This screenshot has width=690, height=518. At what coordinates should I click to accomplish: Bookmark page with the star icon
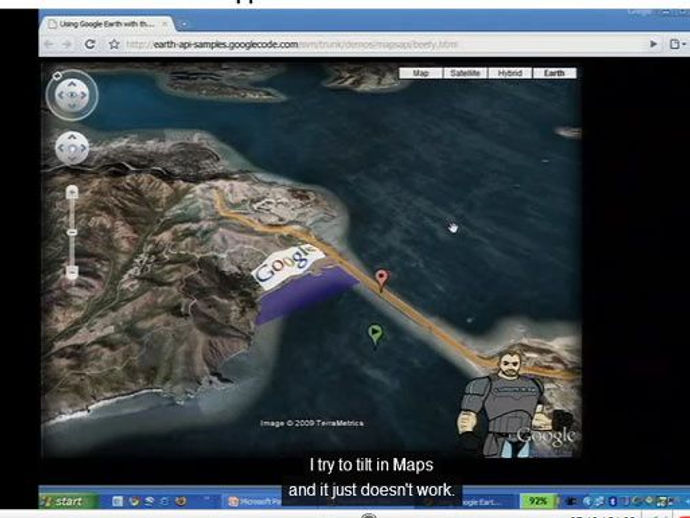(x=114, y=44)
